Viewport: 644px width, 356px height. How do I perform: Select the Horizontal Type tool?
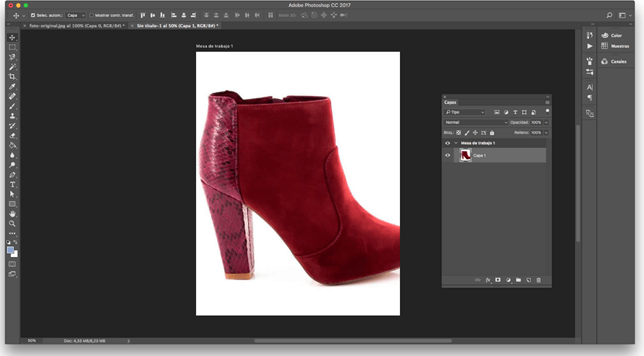12,184
